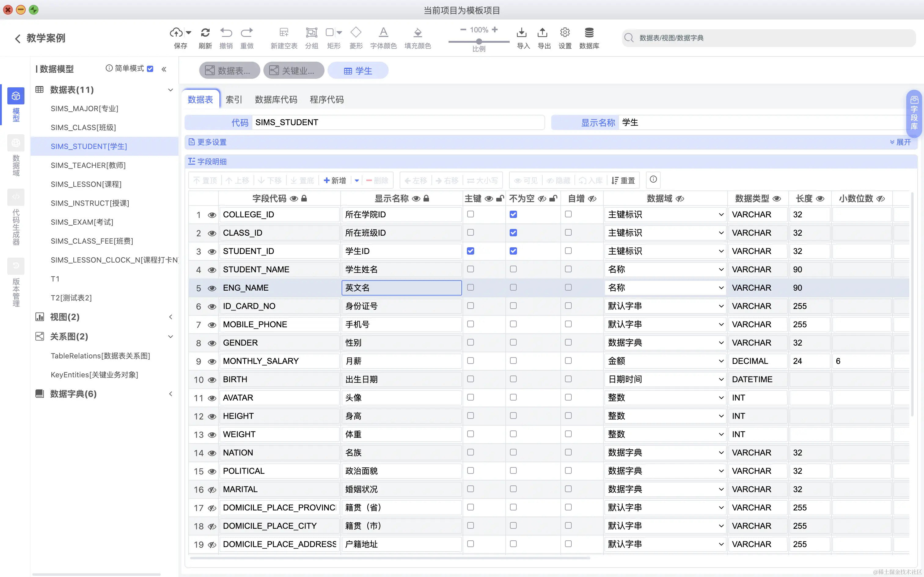This screenshot has width=924, height=577.
Task: Click the zoom ratio slider handle
Action: [x=479, y=41]
